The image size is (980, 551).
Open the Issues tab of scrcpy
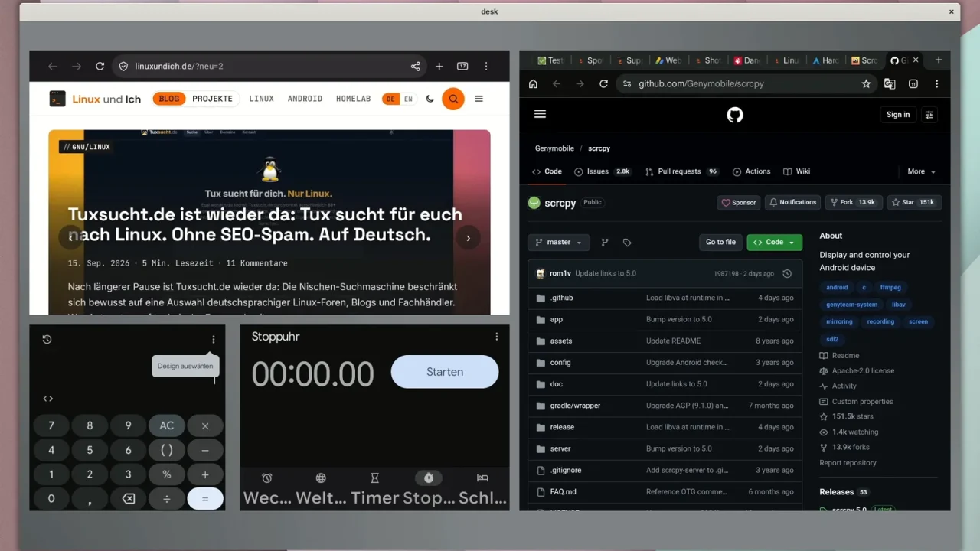(x=603, y=171)
